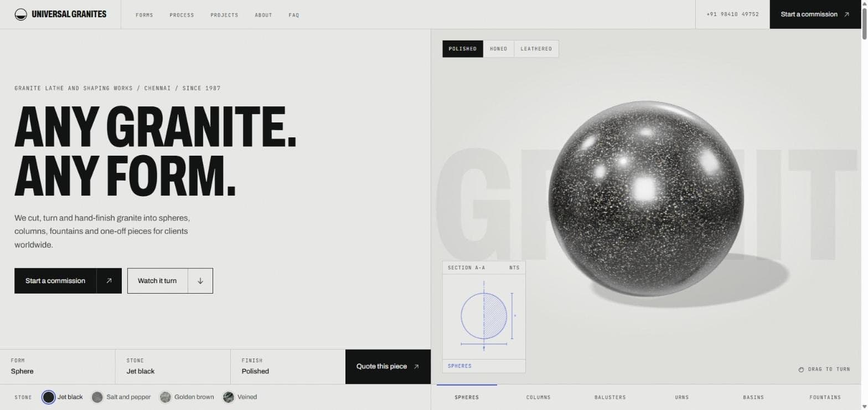Viewport: 868px width, 410px height.
Task: Select the Spheres form tab
Action: pos(467,397)
